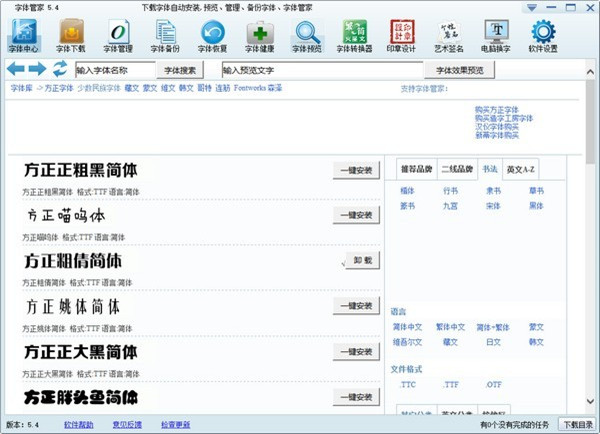
Task: Open the 字体恢复 toolbar icon
Action: [x=212, y=36]
